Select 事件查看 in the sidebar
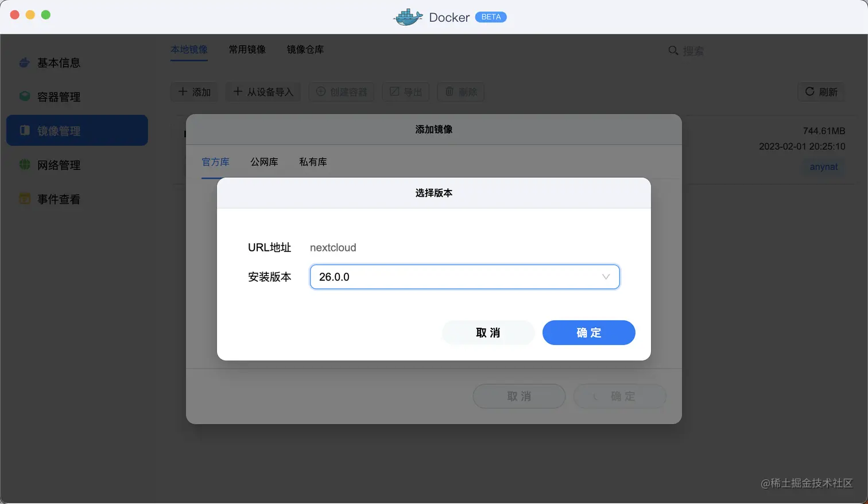This screenshot has width=868, height=504. tap(77, 199)
